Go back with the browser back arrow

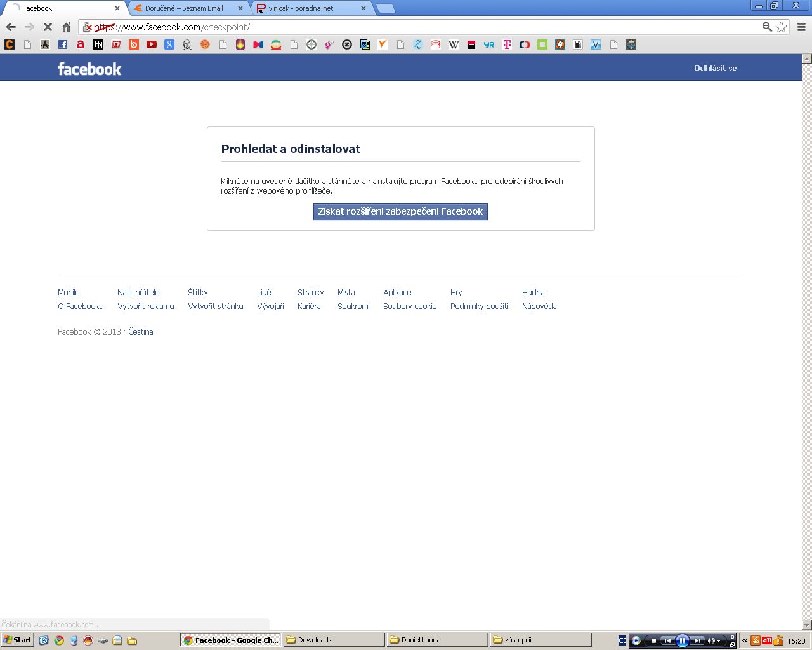(x=11, y=27)
